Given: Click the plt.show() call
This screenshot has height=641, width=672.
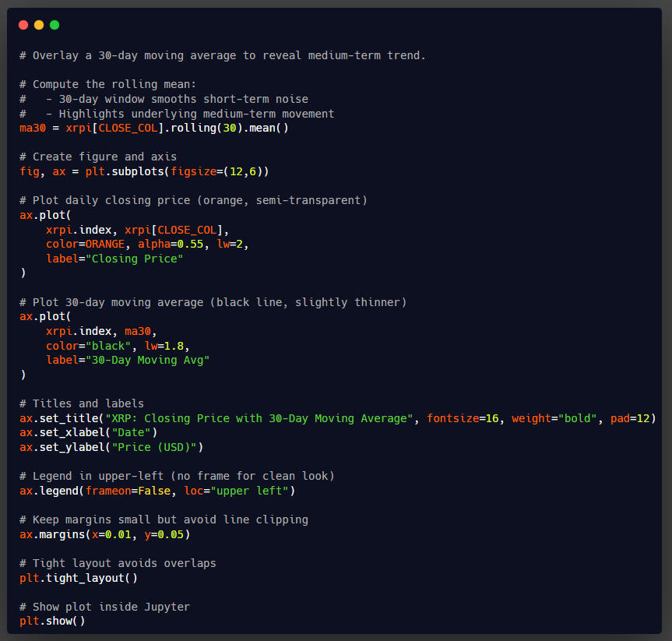Looking at the screenshot, I should pos(52,621).
